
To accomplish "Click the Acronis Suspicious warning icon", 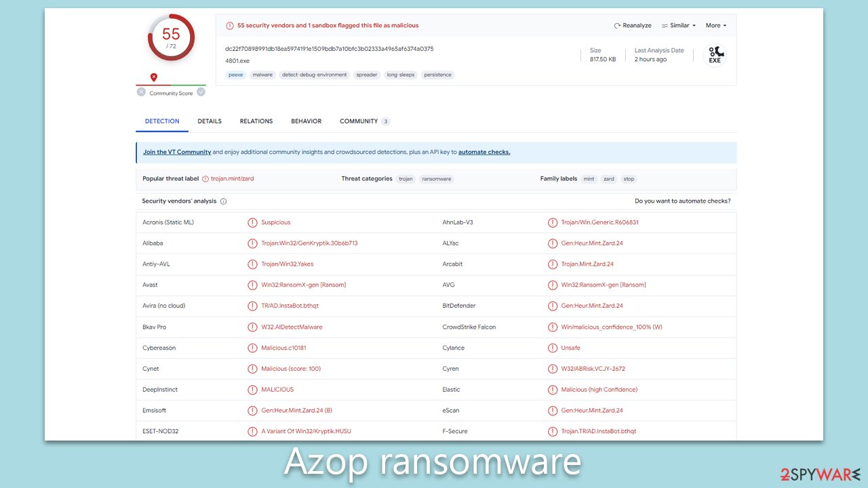I will pyautogui.click(x=252, y=222).
